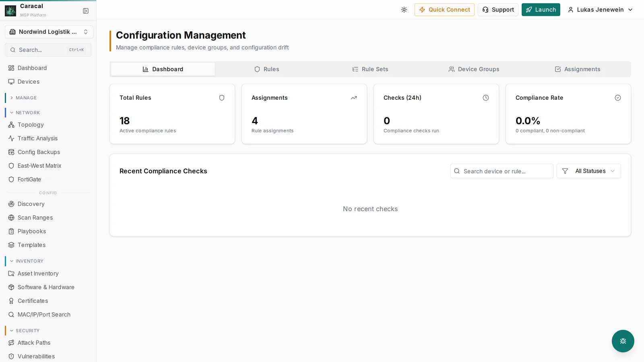Screen dimensions: 644x362
Task: Switch to the Device Groups tab
Action: (x=474, y=69)
